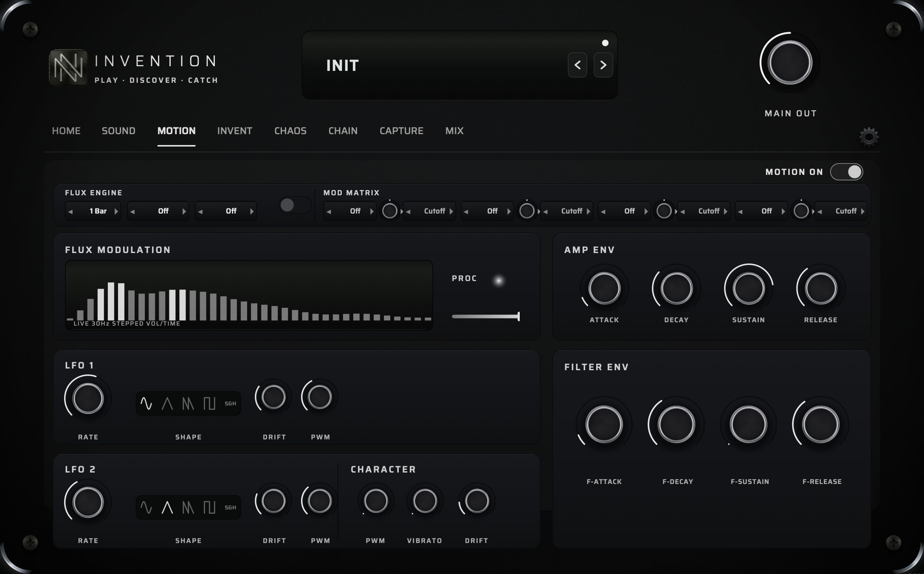Click the LFO 2 Rate knob
The width and height of the screenshot is (924, 574).
tap(88, 502)
